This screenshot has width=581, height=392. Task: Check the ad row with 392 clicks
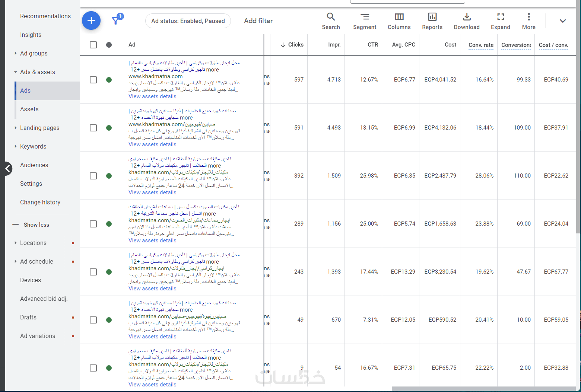[x=93, y=176]
